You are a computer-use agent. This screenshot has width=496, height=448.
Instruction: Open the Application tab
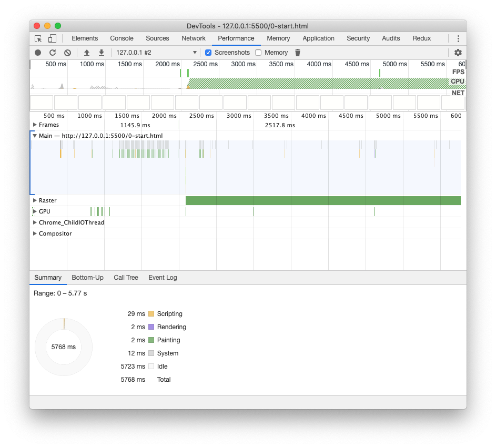coord(319,38)
